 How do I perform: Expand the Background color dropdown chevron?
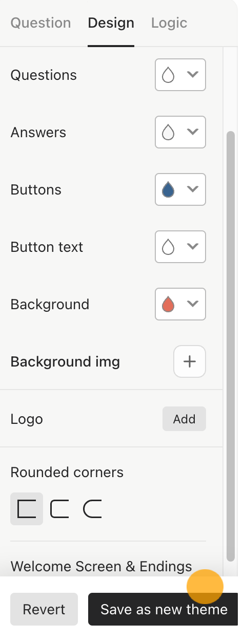[193, 304]
